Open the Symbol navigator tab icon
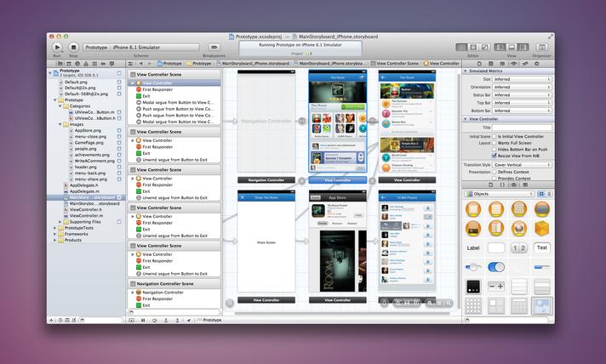 coord(69,63)
